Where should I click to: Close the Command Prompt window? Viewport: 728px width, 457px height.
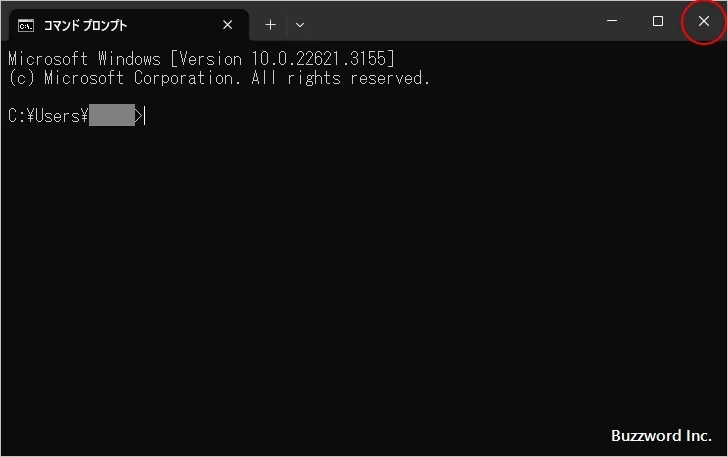[703, 21]
